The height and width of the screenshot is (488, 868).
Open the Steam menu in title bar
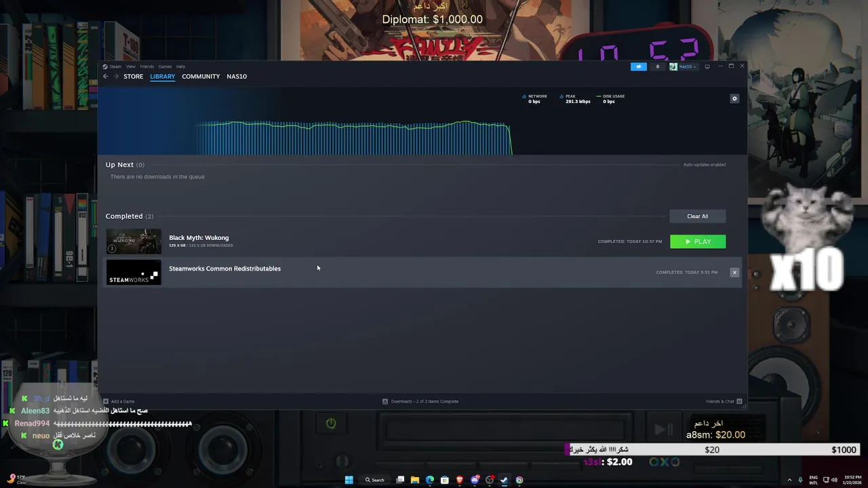coord(115,66)
